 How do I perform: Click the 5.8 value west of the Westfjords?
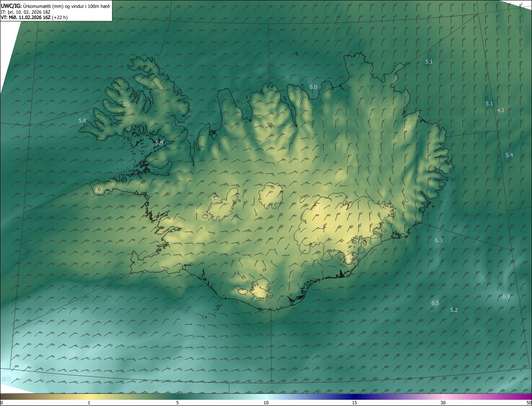(x=82, y=120)
